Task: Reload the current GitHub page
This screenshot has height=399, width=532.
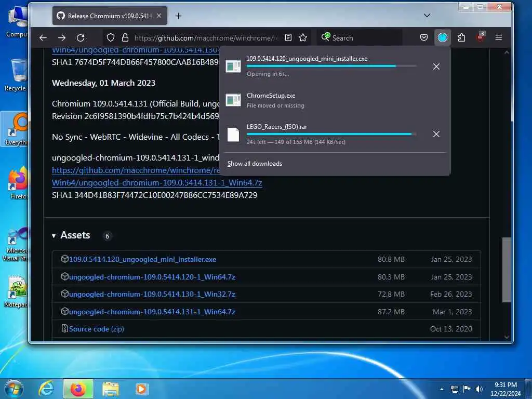Action: (81, 37)
